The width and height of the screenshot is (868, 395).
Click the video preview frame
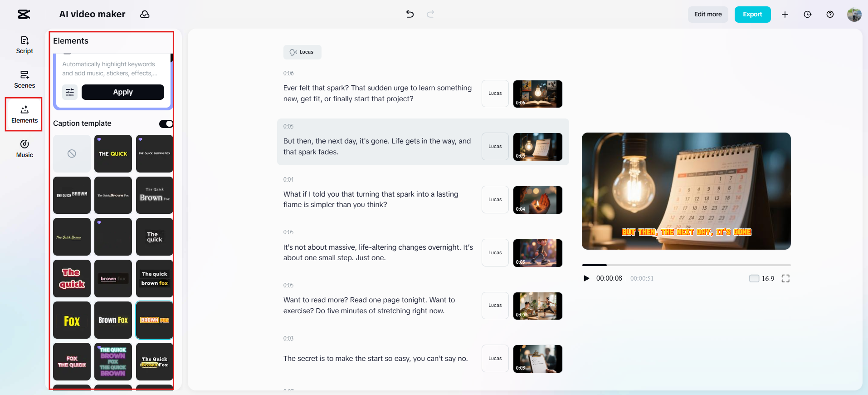coord(686,191)
